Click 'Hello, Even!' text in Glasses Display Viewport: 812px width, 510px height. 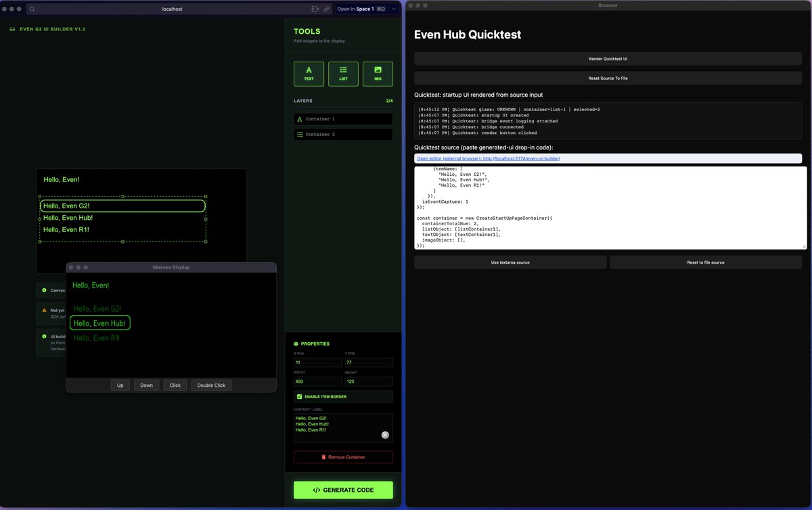[91, 285]
